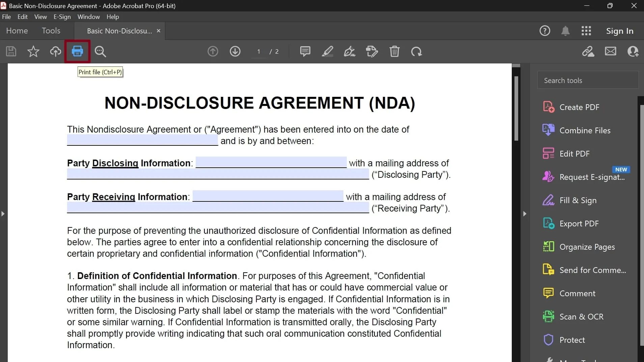Open the Help menu
644x362 pixels.
tap(113, 17)
